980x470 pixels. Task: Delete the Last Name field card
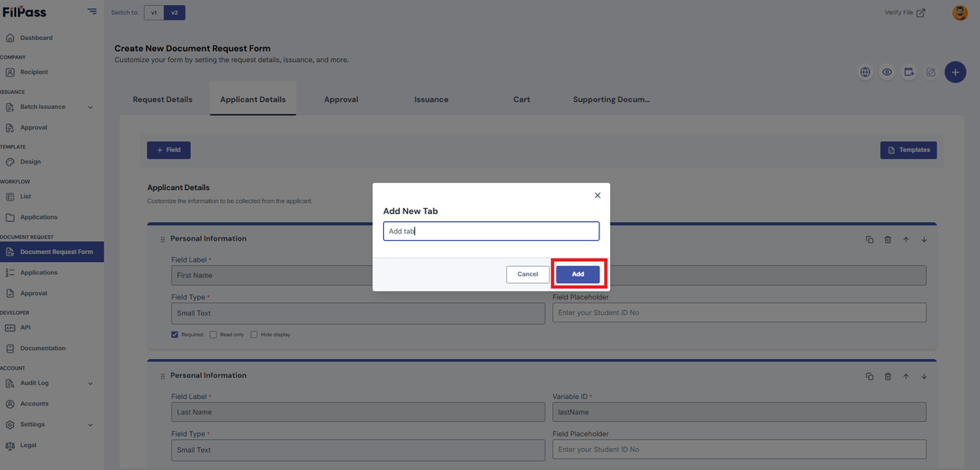point(888,376)
